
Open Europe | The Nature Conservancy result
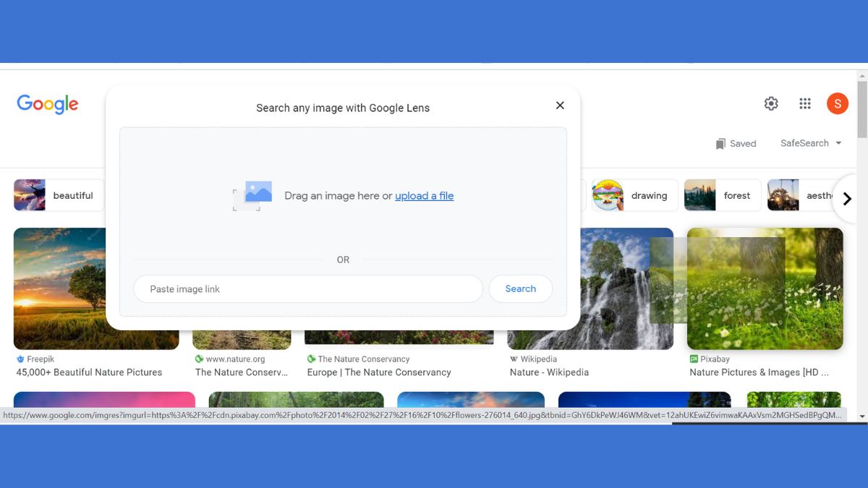[378, 372]
